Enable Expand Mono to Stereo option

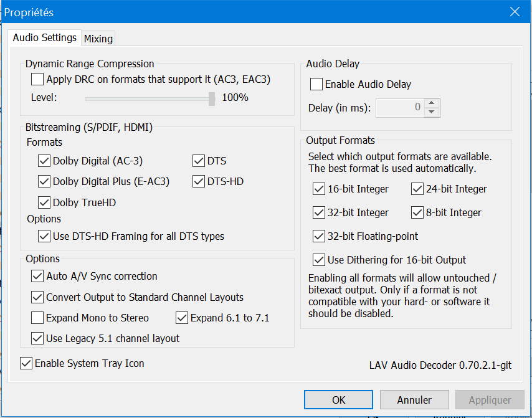point(37,318)
